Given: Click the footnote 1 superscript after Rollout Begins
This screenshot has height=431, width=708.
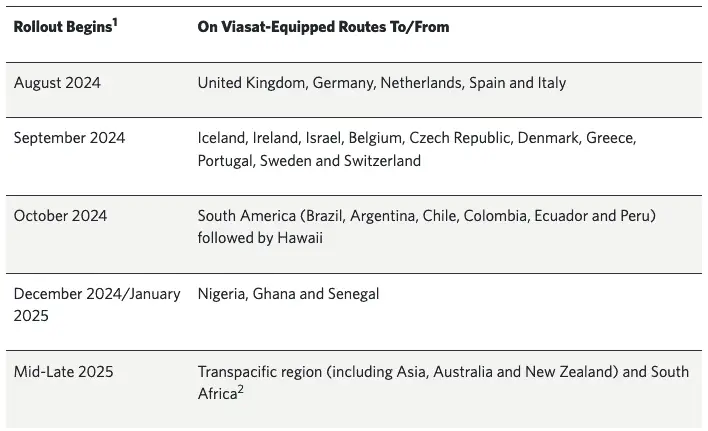Looking at the screenshot, I should tap(116, 21).
